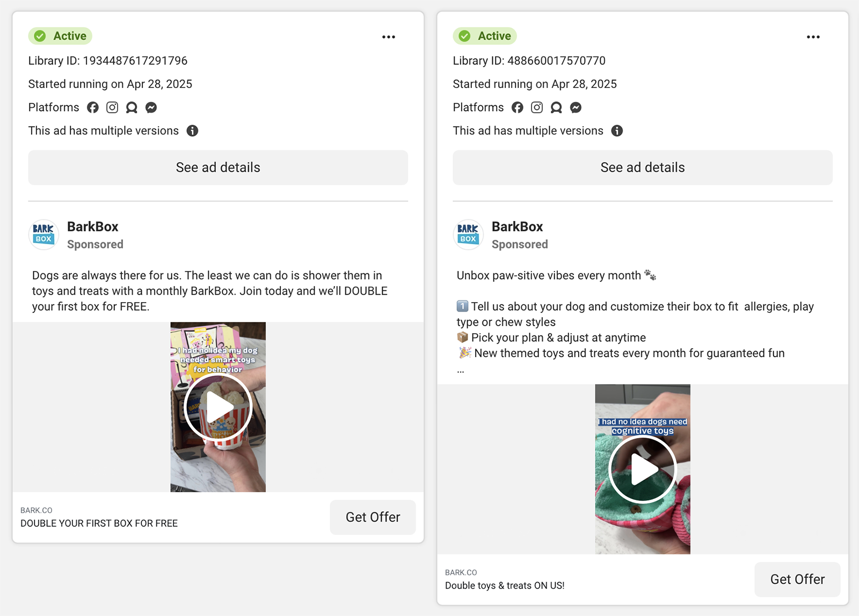Viewport: 859px width, 616px height.
Task: Open three-dot menu on ad 488660017570770
Action: (x=813, y=37)
